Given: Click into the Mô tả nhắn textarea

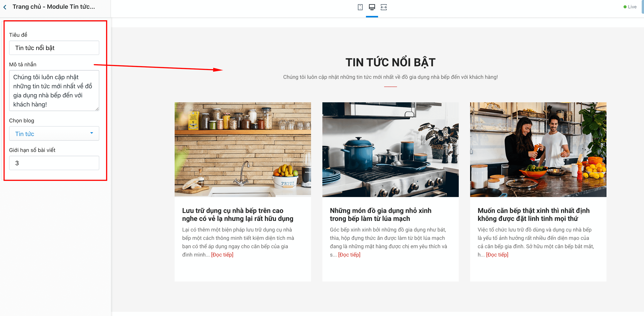Looking at the screenshot, I should [54, 91].
